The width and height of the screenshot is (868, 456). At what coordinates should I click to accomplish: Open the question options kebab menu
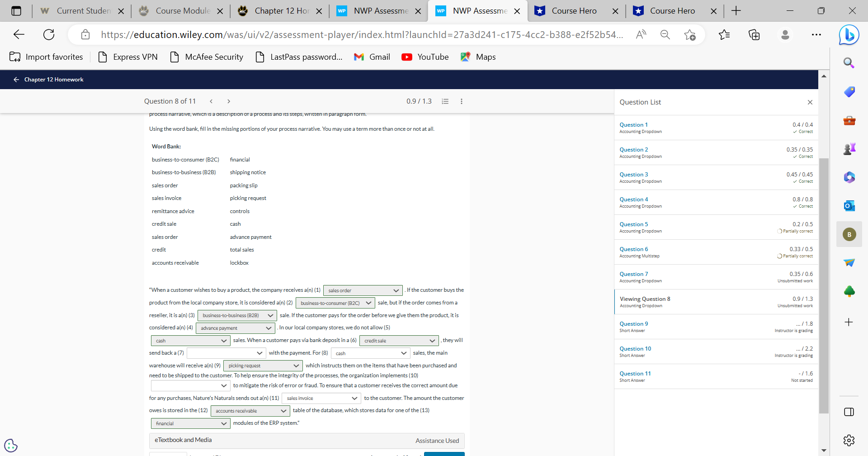462,101
